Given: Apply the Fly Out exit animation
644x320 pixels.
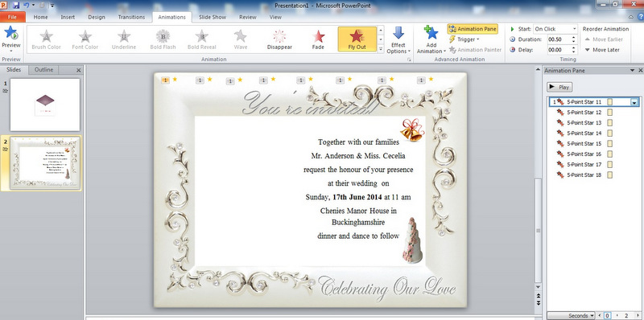Looking at the screenshot, I should pyautogui.click(x=357, y=39).
